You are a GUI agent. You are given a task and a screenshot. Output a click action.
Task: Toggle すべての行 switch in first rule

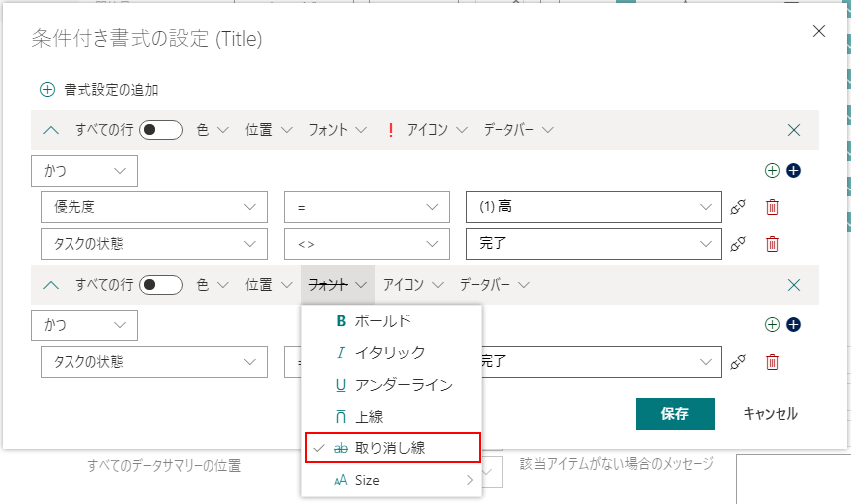point(161,130)
